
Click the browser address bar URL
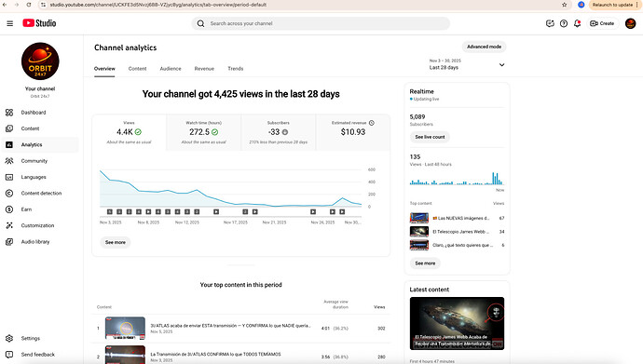point(158,5)
